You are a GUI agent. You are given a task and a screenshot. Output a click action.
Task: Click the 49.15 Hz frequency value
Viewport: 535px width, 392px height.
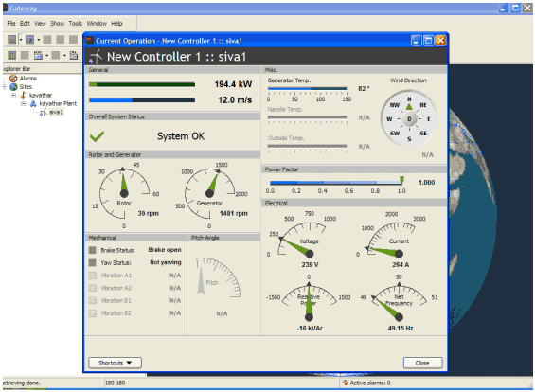[x=401, y=329]
